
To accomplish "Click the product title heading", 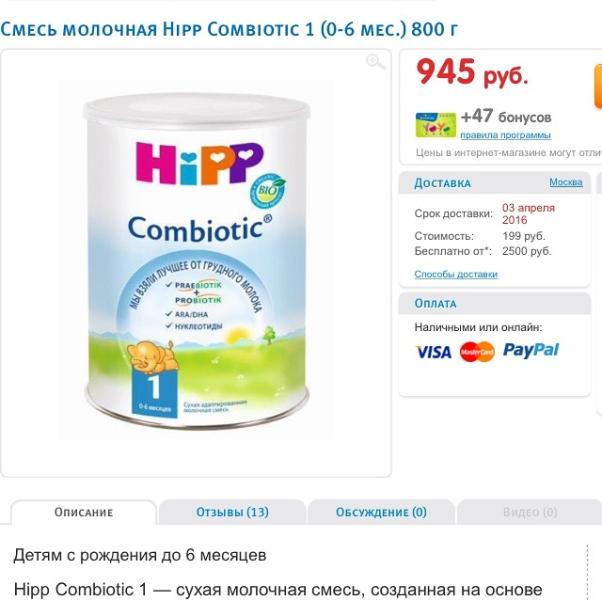I will tap(229, 30).
